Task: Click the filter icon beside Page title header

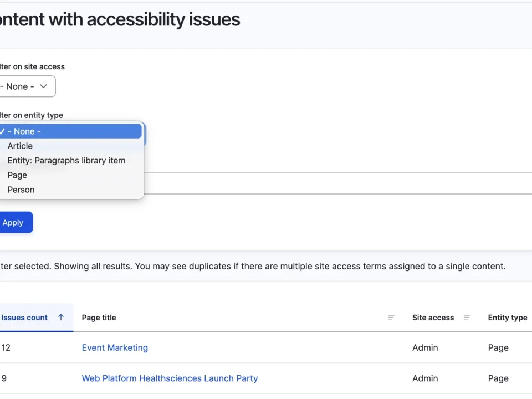Action: [x=391, y=318]
